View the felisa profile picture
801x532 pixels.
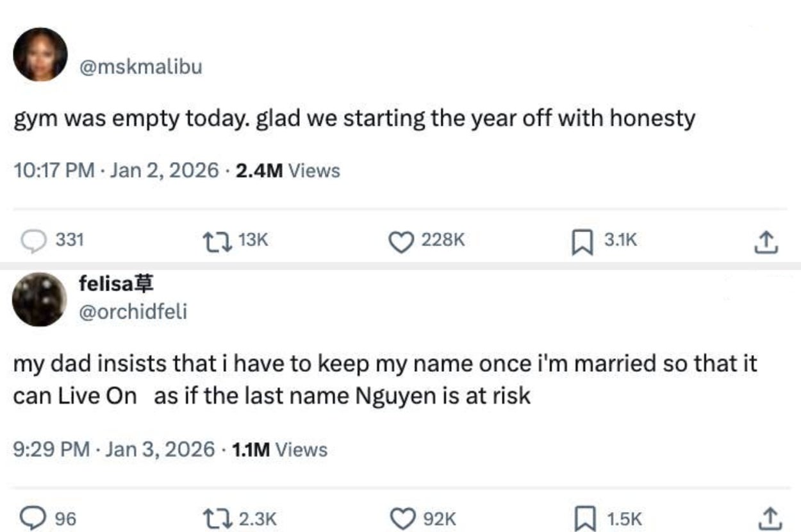coord(40,299)
